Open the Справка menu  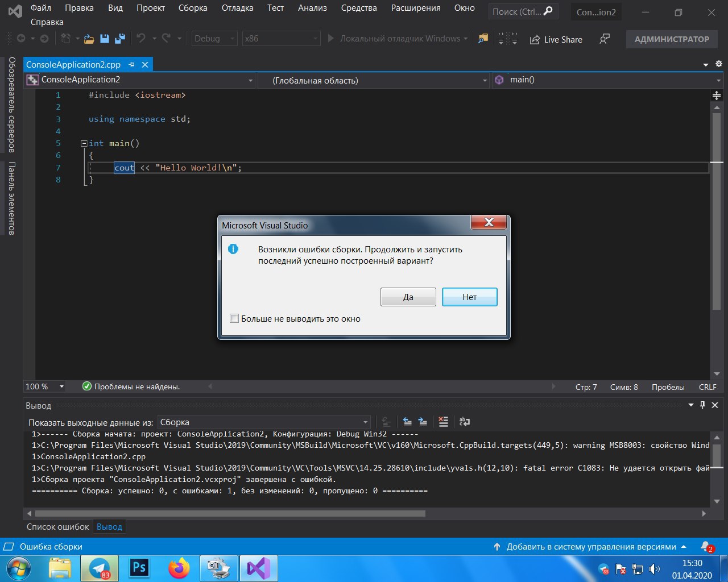pos(47,22)
